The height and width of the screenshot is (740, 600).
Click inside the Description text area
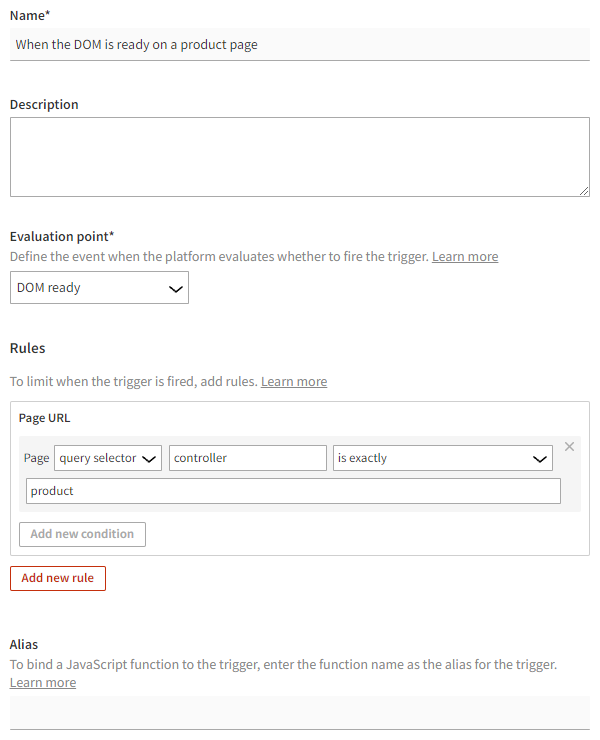pos(300,157)
